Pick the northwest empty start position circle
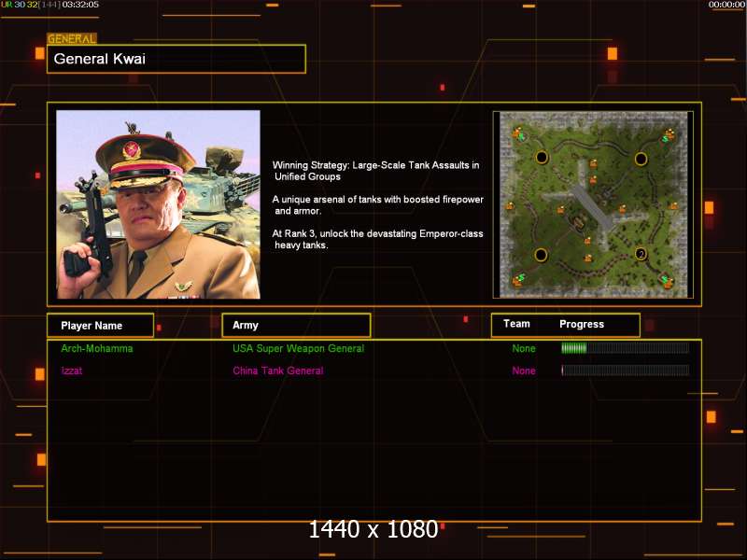 pyautogui.click(x=542, y=157)
